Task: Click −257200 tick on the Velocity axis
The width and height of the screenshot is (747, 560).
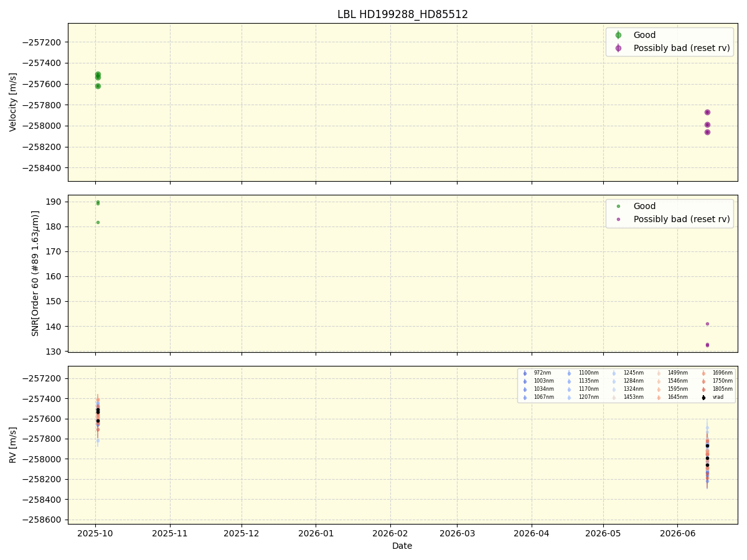Action: coord(42,42)
